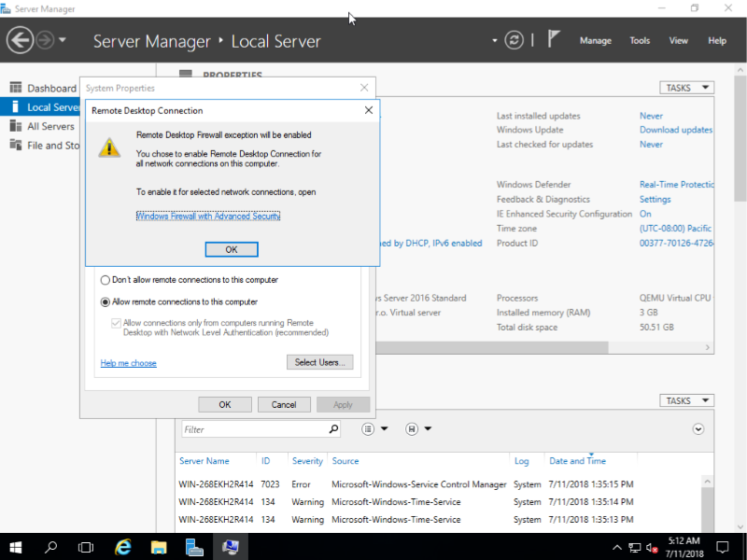Image resolution: width=747 pixels, height=560 pixels.
Task: Click the Windows Start button
Action: [15, 547]
